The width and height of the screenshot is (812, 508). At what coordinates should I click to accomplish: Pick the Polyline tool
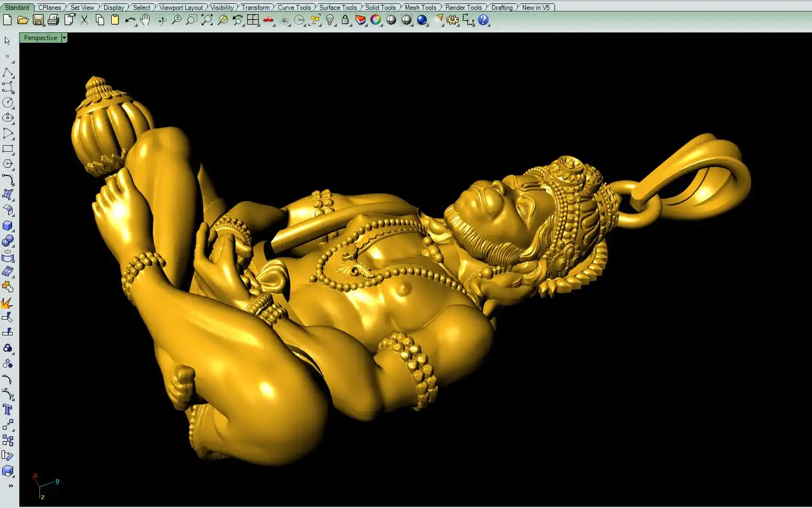[8, 73]
